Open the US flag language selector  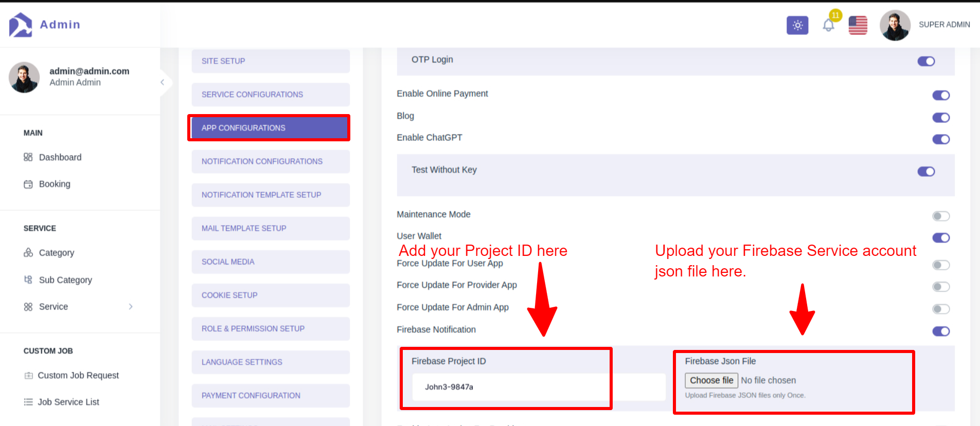click(858, 25)
